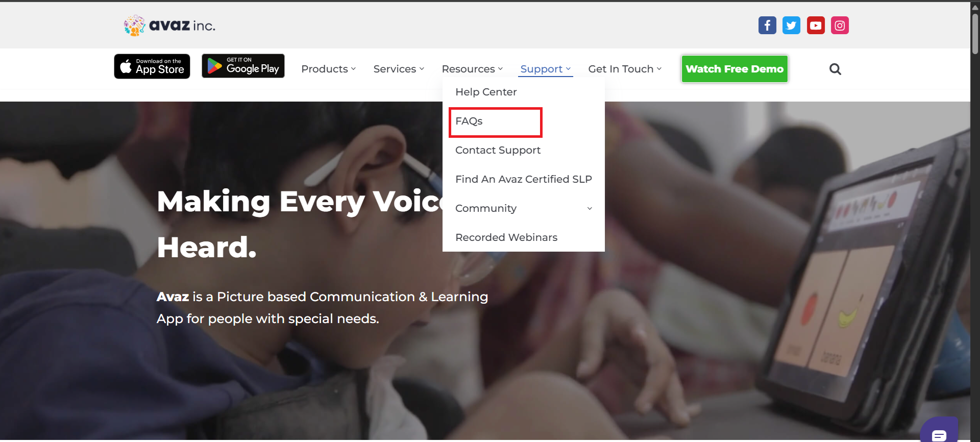Click Watch Free Demo button

734,69
